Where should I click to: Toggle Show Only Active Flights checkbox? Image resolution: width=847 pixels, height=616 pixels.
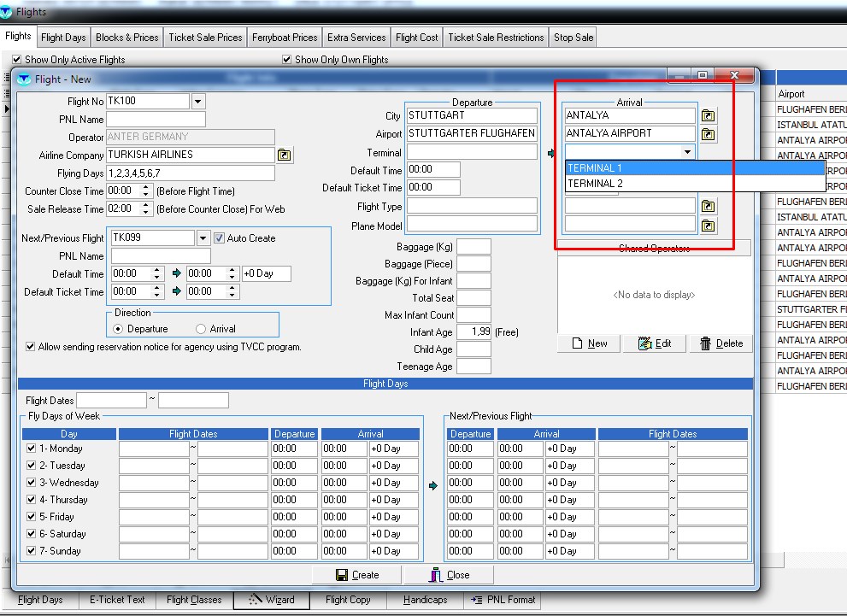(17, 60)
